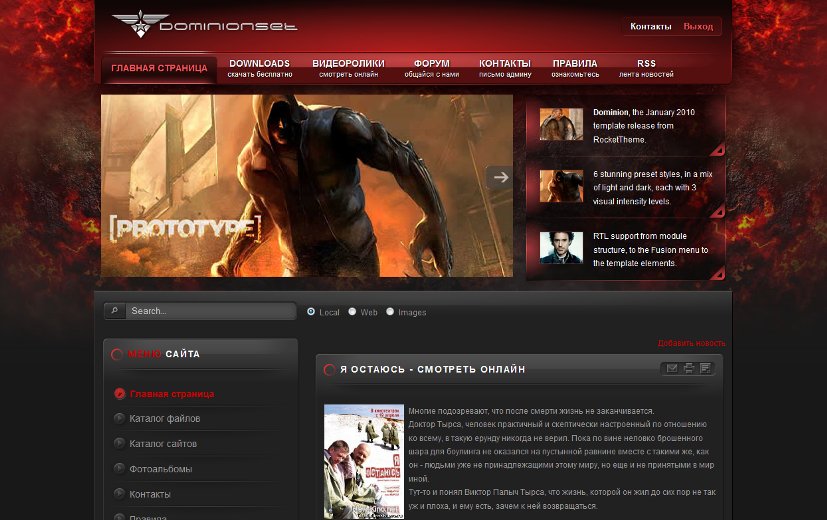
Task: Open the Я остаюсь article title
Action: point(432,369)
